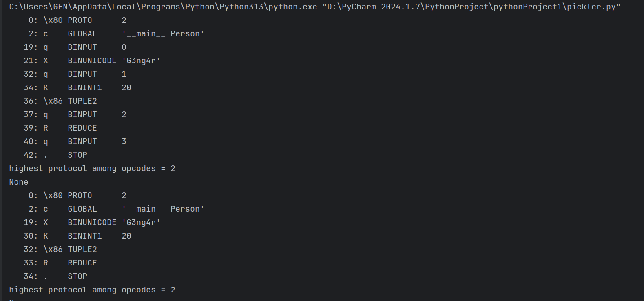Click the BINUNICODE opcode at offset 21
644x301 pixels.
pos(92,61)
